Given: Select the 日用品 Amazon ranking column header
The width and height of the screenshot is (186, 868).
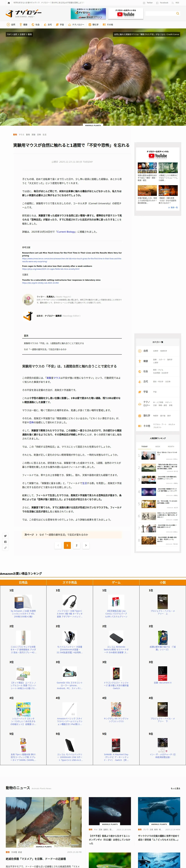Looking at the screenshot, I should tap(23, 582).
